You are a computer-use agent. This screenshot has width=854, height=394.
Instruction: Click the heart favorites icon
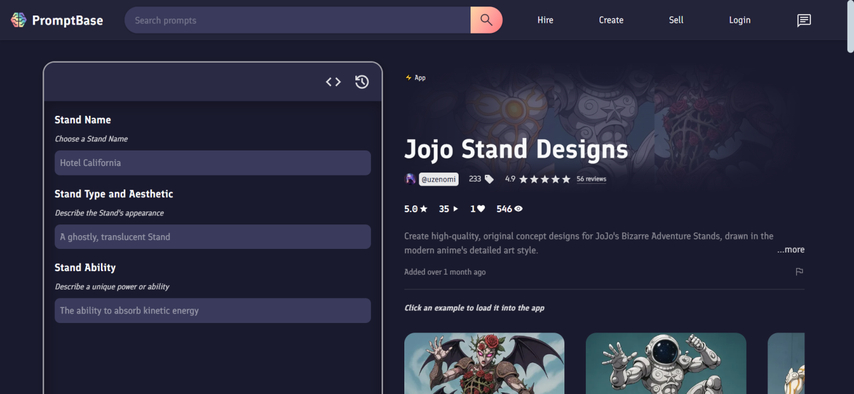coord(481,209)
